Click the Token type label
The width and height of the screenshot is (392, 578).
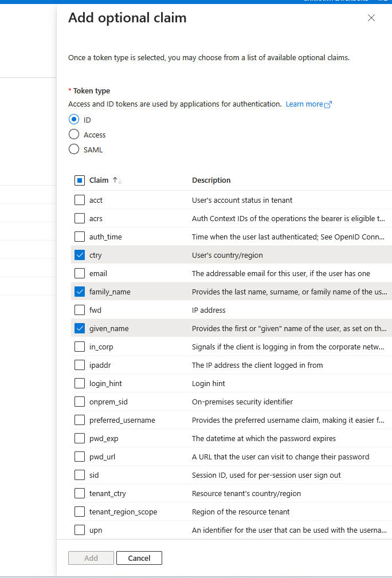tap(92, 91)
